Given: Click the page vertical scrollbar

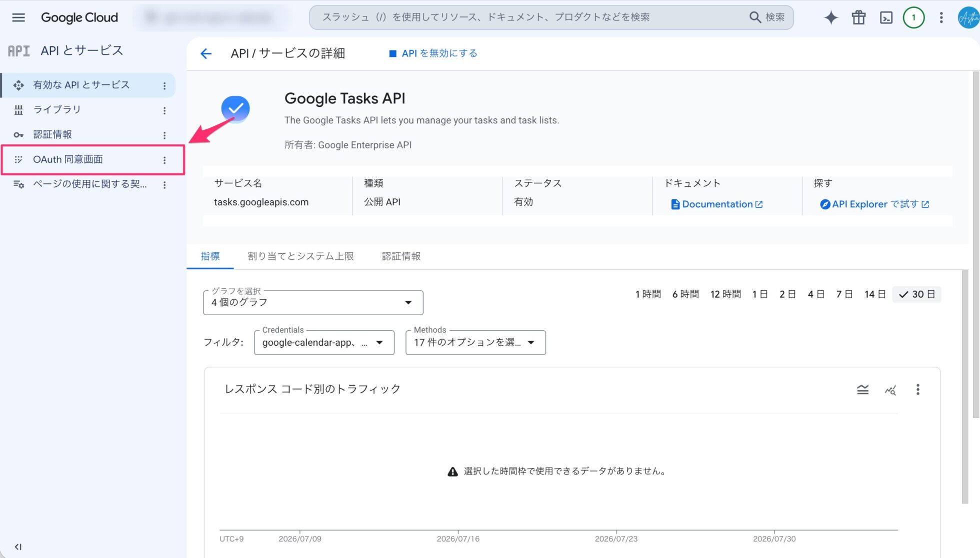Looking at the screenshot, I should [x=975, y=245].
